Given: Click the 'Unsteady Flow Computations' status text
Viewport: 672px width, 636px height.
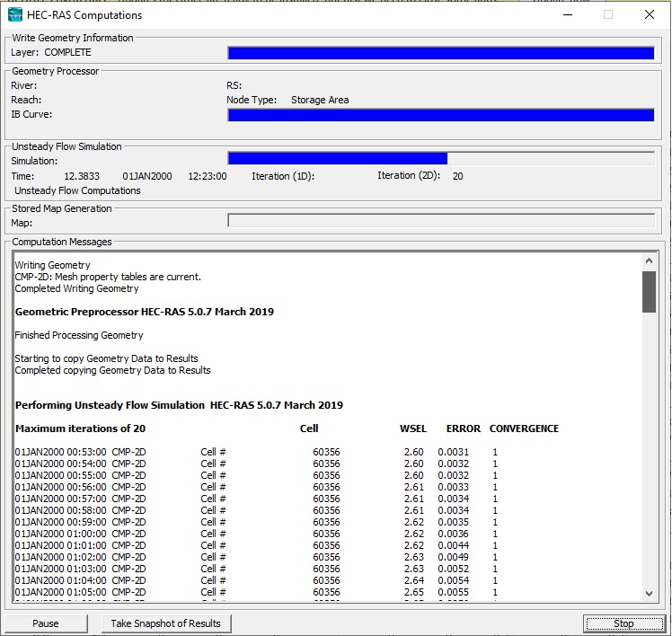Looking at the screenshot, I should pos(77,190).
